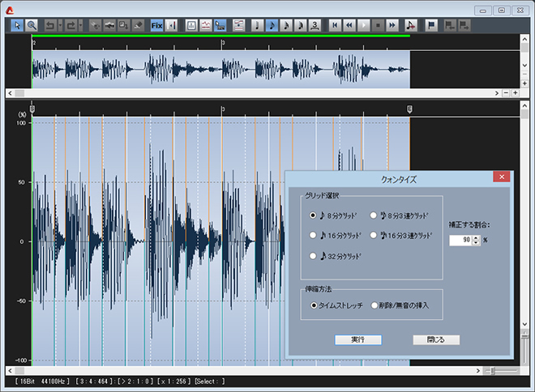Click the play button in toolbar
Viewport: 535px width, 392px height.
point(364,25)
